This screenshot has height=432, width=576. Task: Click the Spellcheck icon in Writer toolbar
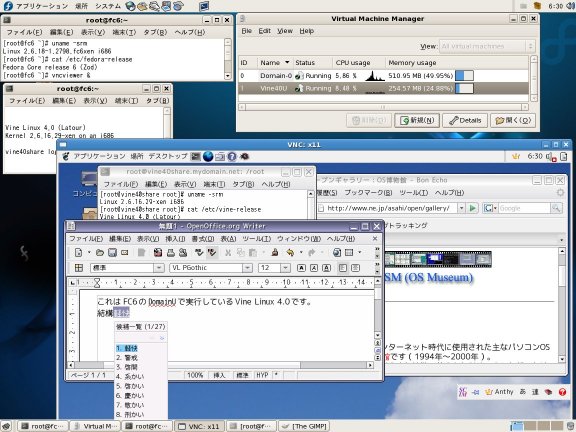pyautogui.click(x=199, y=252)
